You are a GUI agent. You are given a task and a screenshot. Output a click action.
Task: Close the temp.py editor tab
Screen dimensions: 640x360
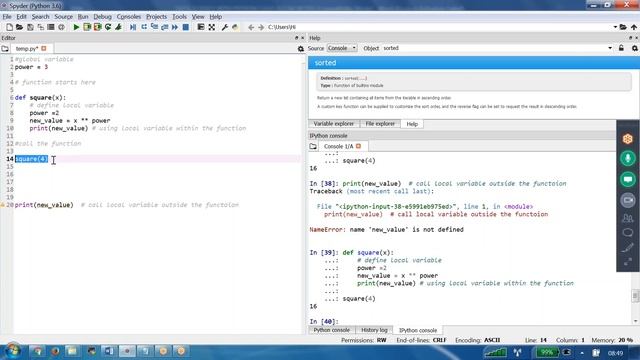[44, 49]
